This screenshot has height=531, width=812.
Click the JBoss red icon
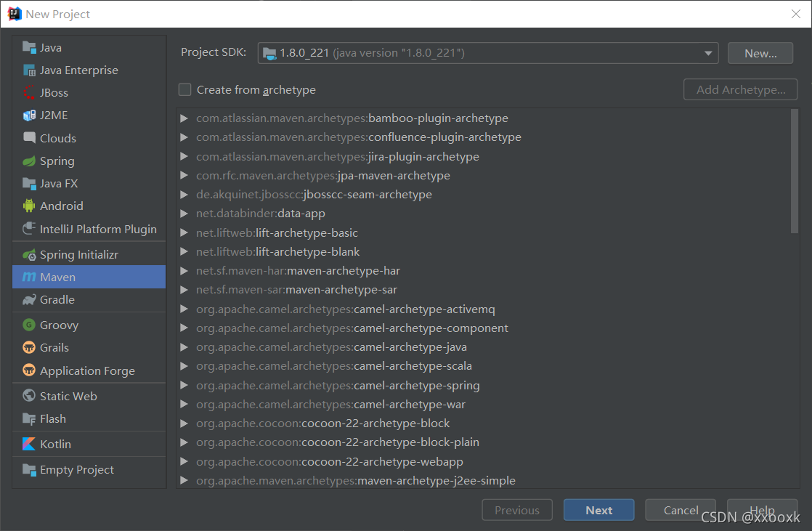29,92
